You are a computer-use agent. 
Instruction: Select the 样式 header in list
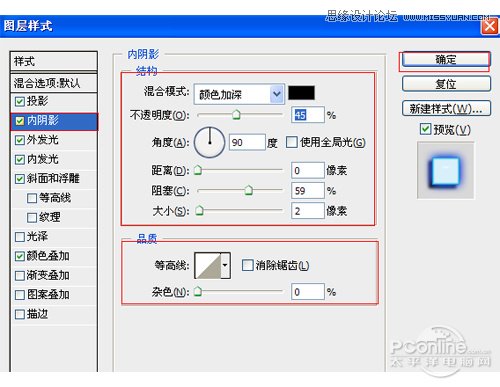(x=54, y=61)
